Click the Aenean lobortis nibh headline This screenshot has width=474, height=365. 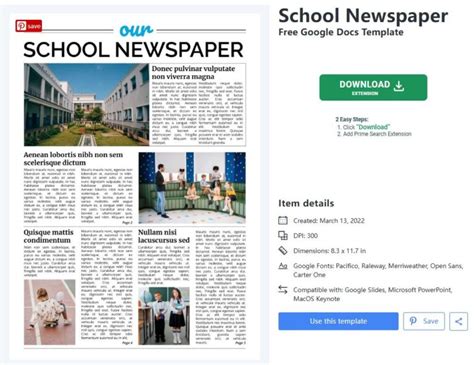click(73, 159)
